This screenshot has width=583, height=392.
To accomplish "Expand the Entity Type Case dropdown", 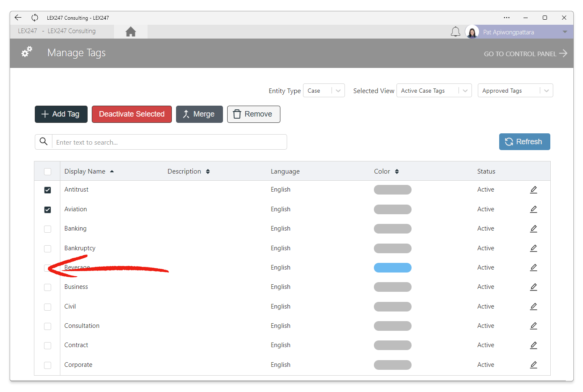I will point(324,91).
